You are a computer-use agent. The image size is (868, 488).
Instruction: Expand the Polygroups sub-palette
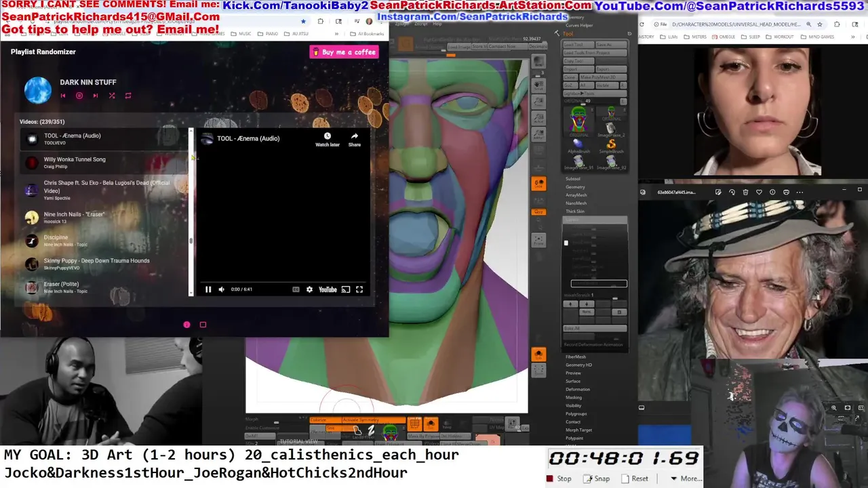[576, 413]
